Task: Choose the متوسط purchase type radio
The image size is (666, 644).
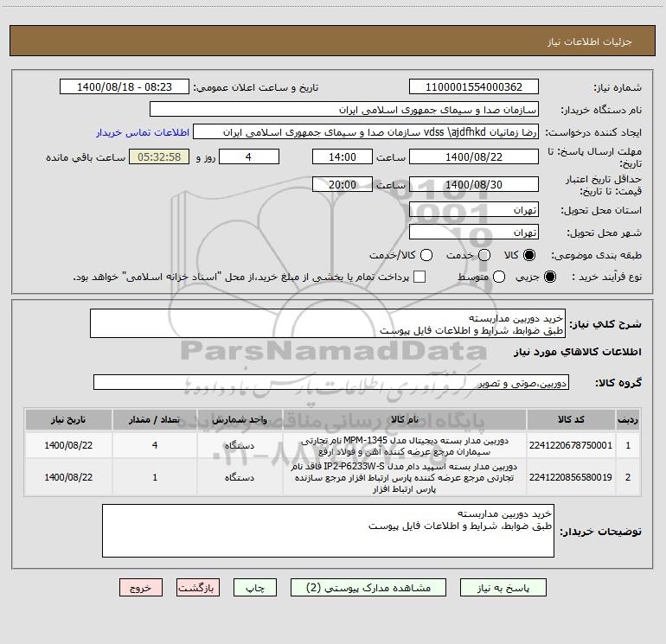Action: coord(499,277)
